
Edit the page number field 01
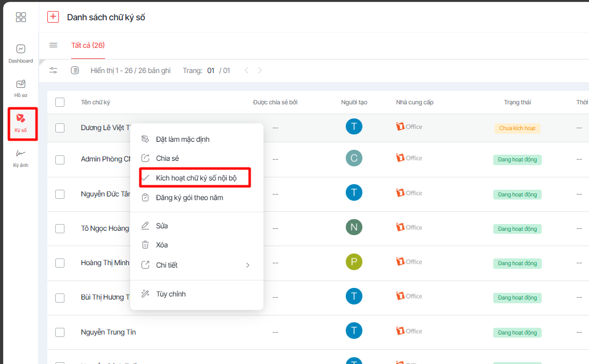pyautogui.click(x=211, y=71)
